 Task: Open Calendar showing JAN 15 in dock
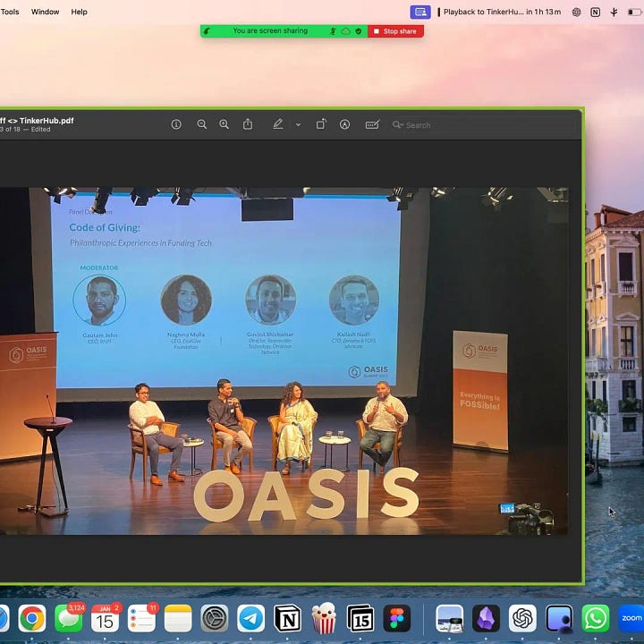(106, 618)
